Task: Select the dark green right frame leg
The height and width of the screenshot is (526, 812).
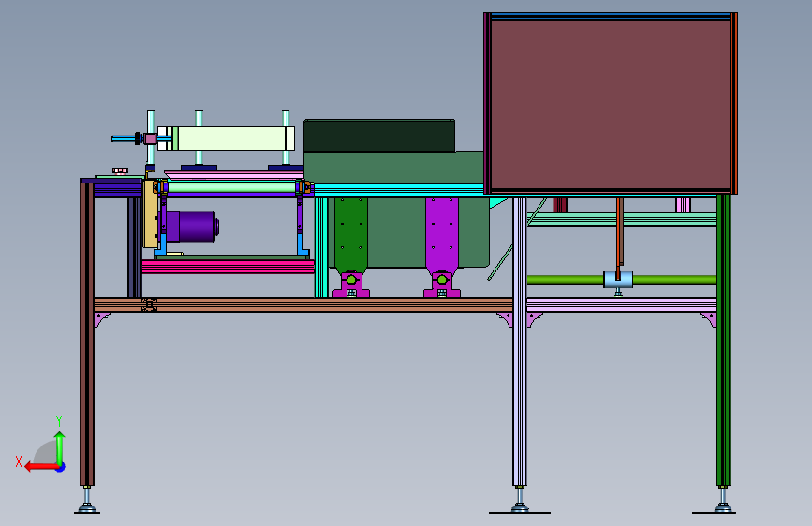Action: (x=722, y=340)
